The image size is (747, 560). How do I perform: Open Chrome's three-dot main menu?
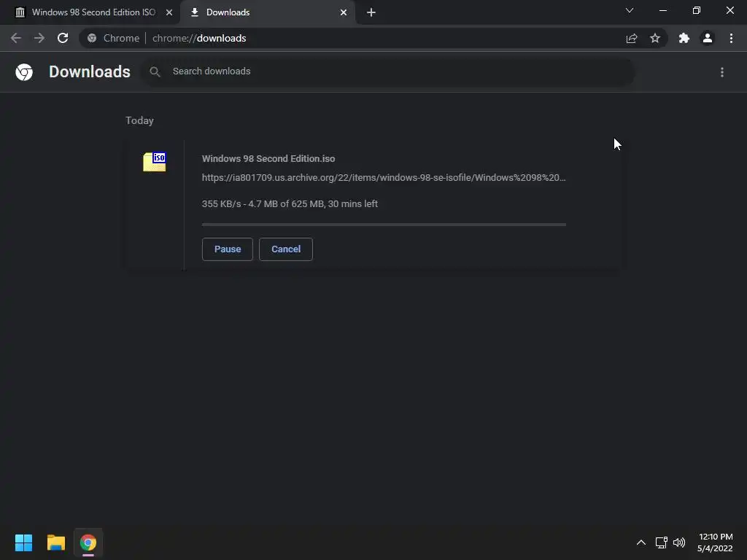click(731, 38)
